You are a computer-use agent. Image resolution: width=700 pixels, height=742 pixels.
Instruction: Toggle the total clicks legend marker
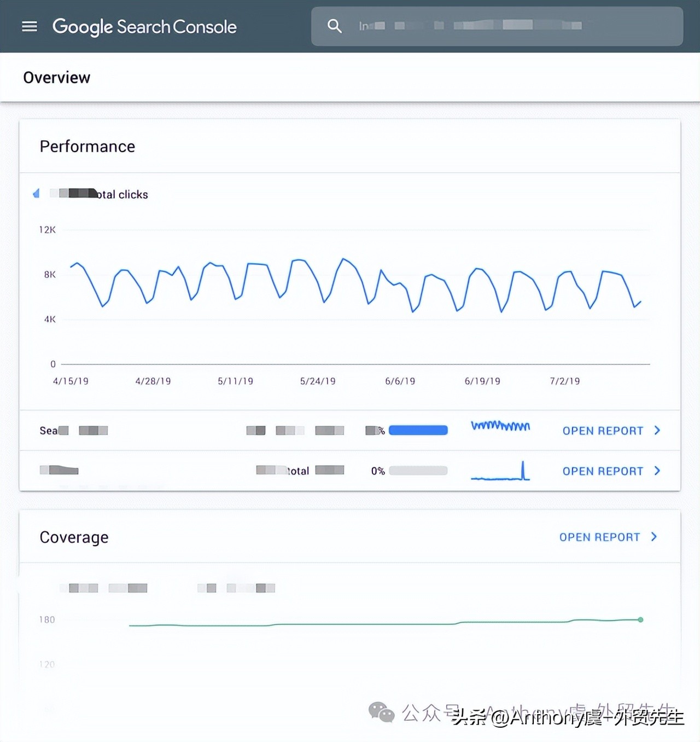[x=37, y=194]
